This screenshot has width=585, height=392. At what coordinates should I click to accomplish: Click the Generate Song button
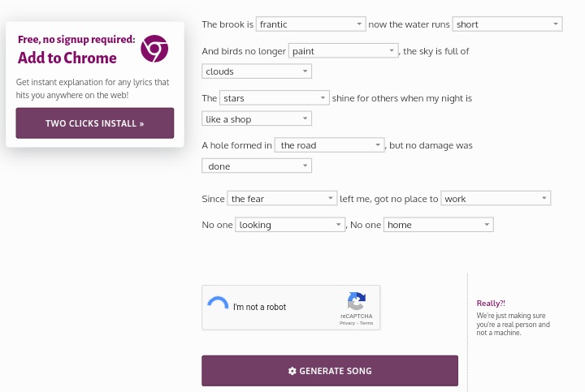[x=330, y=371]
